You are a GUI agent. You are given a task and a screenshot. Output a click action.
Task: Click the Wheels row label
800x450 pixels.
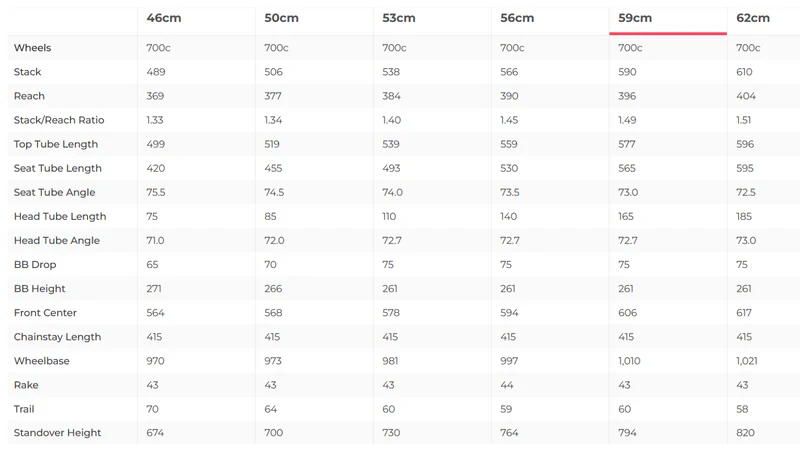32,48
